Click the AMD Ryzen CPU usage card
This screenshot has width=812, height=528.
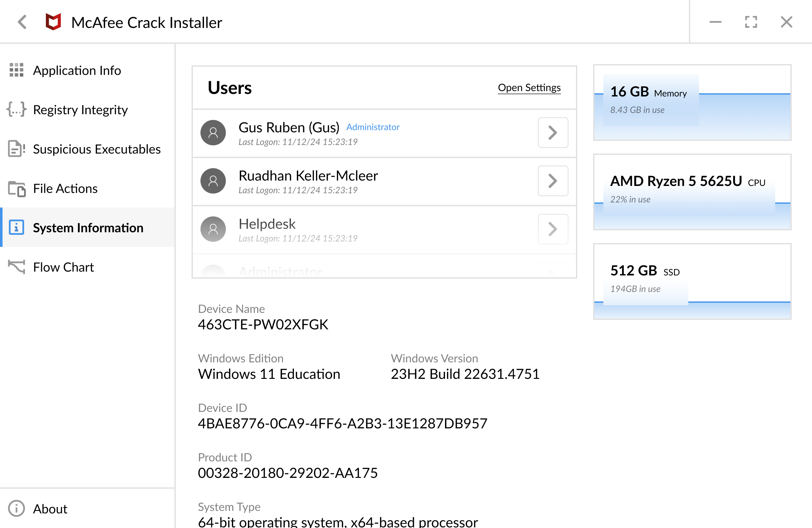tap(692, 192)
